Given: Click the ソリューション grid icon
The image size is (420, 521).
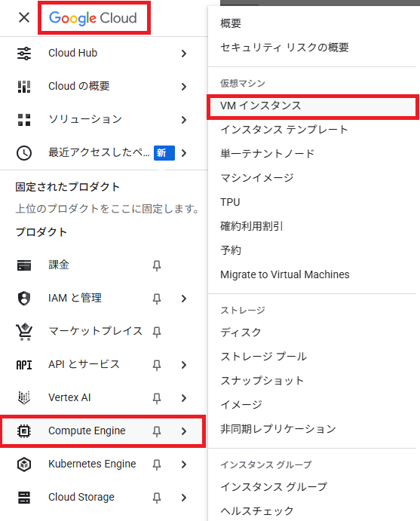Looking at the screenshot, I should point(24,120).
